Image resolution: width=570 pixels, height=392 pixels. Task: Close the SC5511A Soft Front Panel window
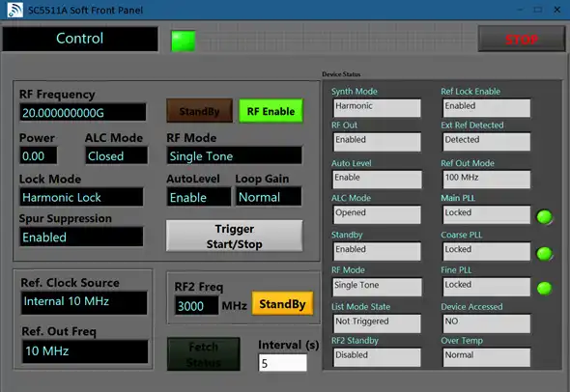pos(557,10)
